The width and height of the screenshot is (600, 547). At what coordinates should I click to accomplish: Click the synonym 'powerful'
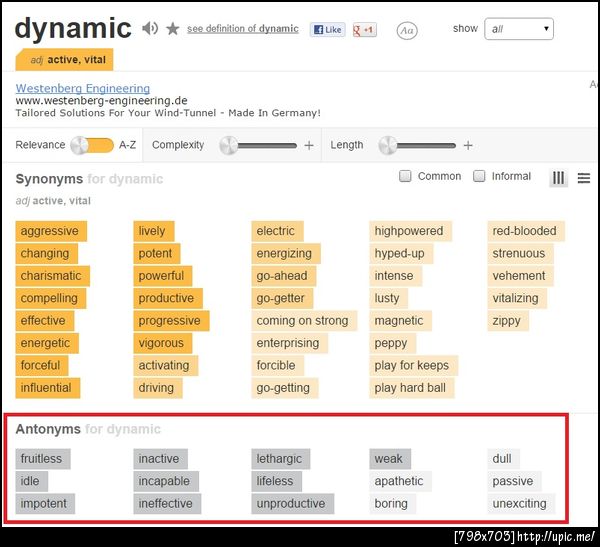[163, 276]
